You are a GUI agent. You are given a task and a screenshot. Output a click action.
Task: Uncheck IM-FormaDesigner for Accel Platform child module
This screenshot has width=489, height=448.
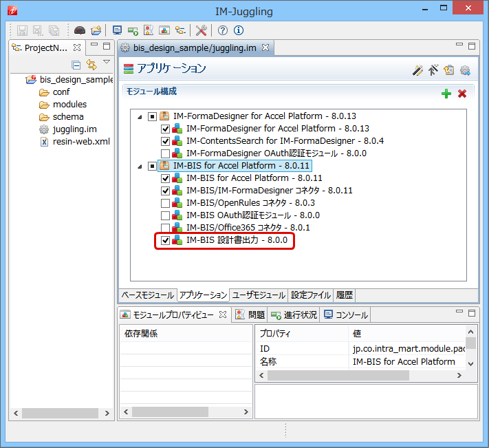[x=165, y=129]
